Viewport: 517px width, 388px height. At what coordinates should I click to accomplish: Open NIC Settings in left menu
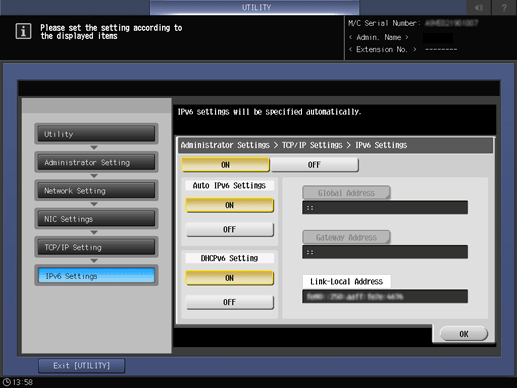[96, 219]
